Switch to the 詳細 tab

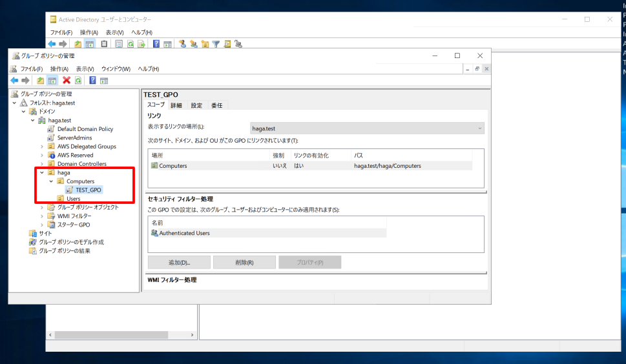coord(176,105)
